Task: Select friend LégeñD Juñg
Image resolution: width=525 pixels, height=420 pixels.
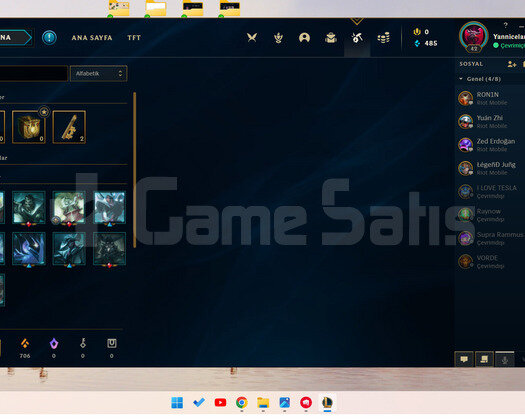Action: pos(491,168)
